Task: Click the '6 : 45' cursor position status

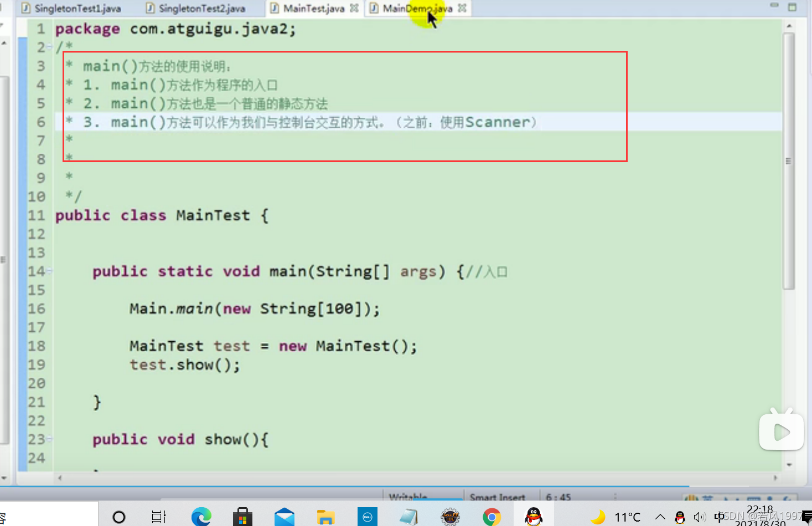Action: [558, 497]
